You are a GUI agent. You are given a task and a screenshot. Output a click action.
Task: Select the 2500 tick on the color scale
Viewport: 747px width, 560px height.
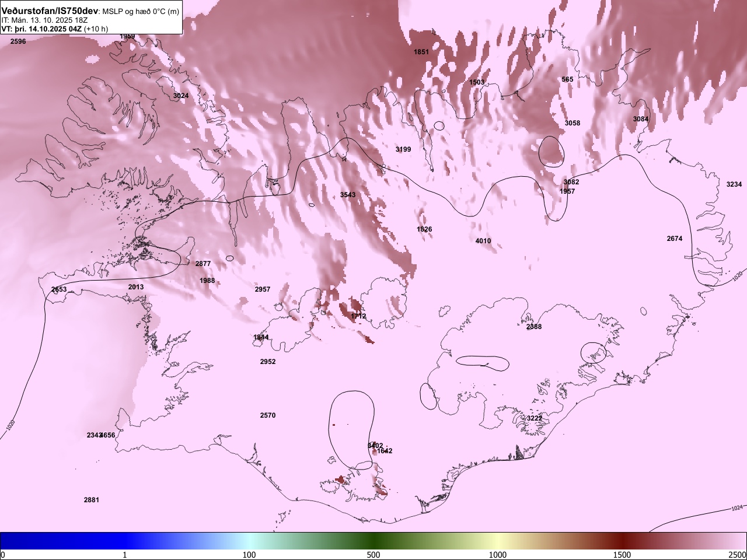(738, 554)
